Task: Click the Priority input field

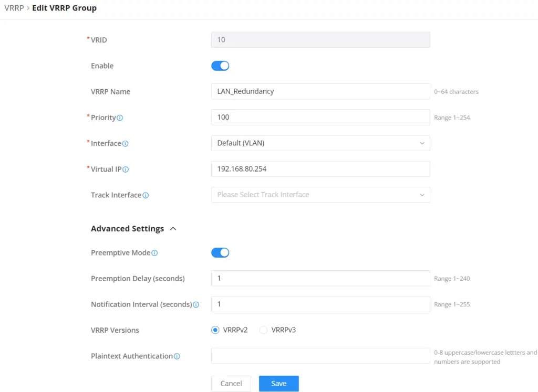Action: coord(320,117)
